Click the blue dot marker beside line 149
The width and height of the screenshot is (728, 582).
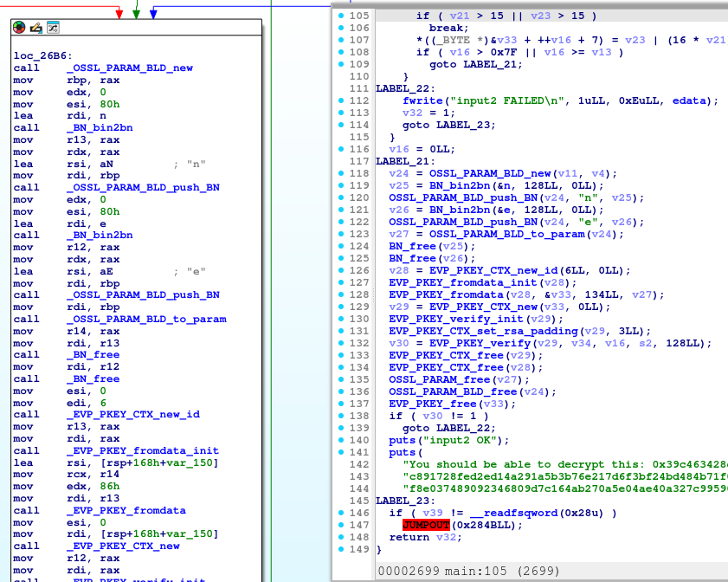pyautogui.click(x=340, y=549)
